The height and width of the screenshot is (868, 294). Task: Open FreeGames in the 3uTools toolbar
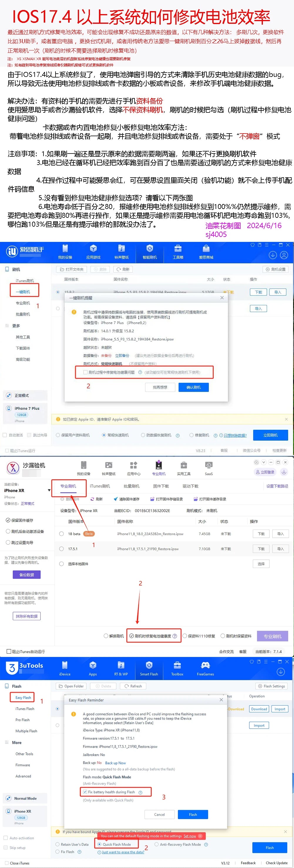click(x=205, y=665)
